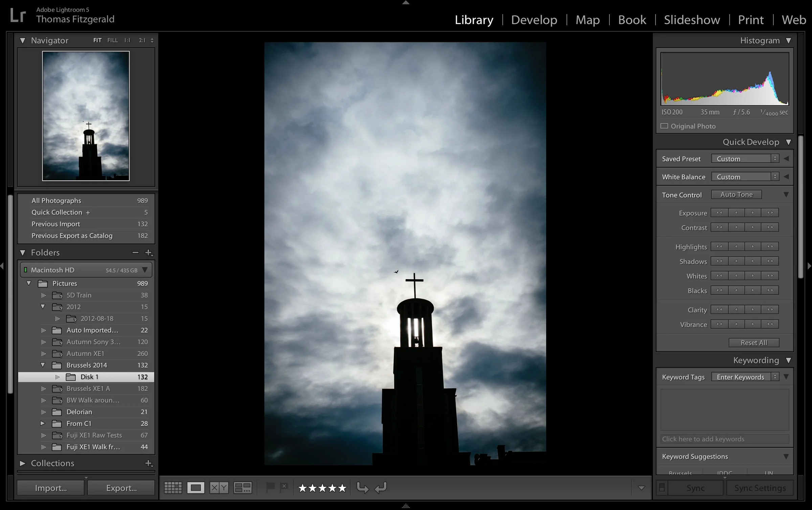Click the Auto Tone button
Image resolution: width=812 pixels, height=510 pixels.
[x=736, y=195]
